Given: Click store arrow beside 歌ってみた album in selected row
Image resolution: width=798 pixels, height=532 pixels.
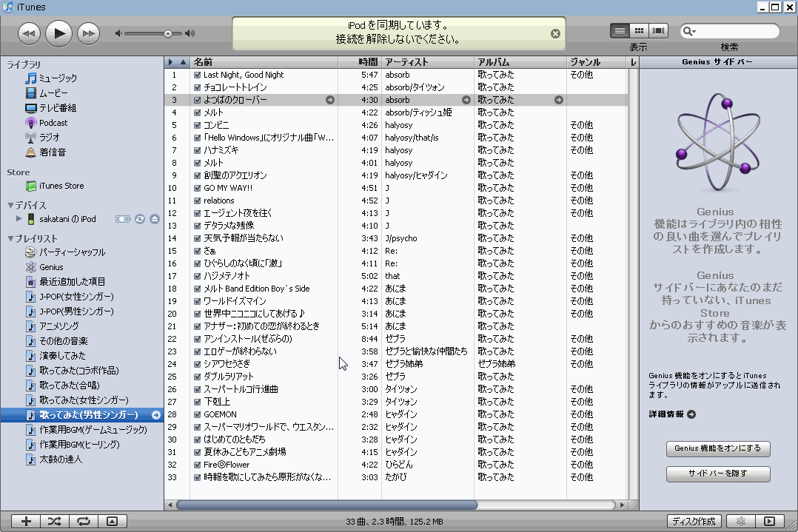Looking at the screenshot, I should (559, 100).
